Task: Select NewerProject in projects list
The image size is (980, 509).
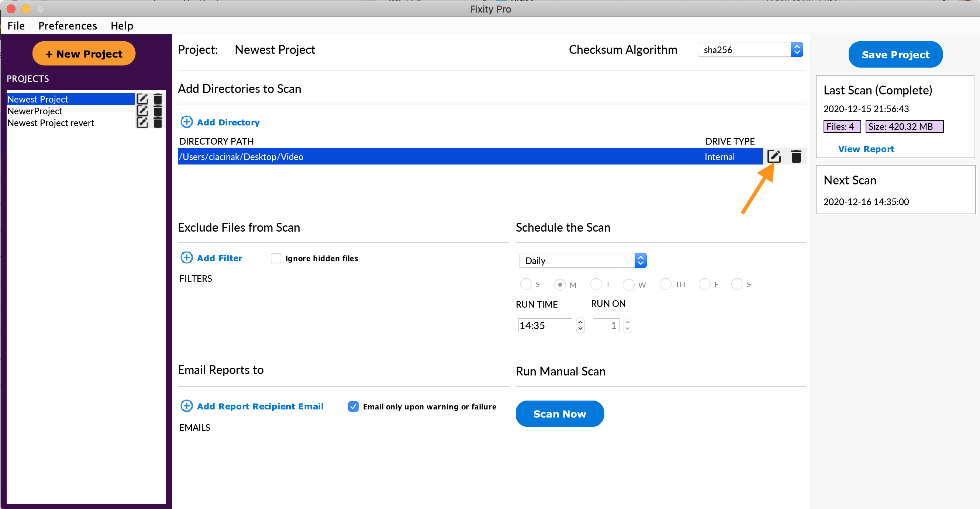Action: point(71,111)
